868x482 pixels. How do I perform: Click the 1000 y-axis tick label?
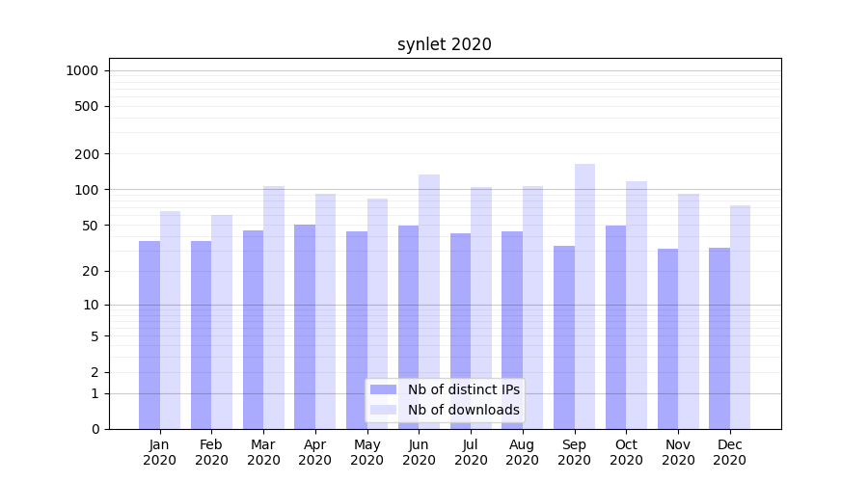pos(82,70)
